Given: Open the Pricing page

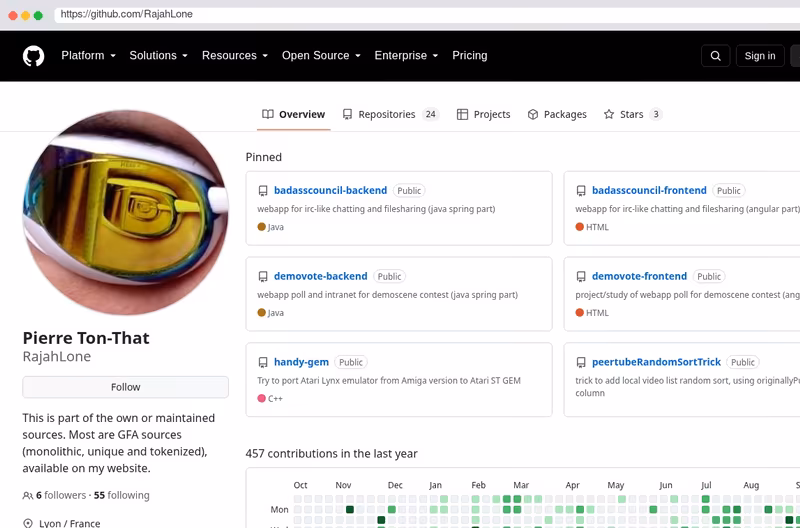Looking at the screenshot, I should 469,56.
